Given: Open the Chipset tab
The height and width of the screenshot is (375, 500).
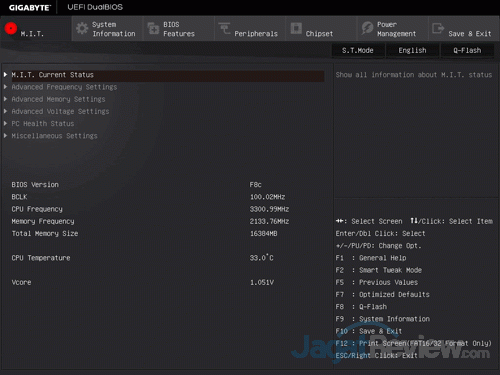Looking at the screenshot, I should pos(321,29).
